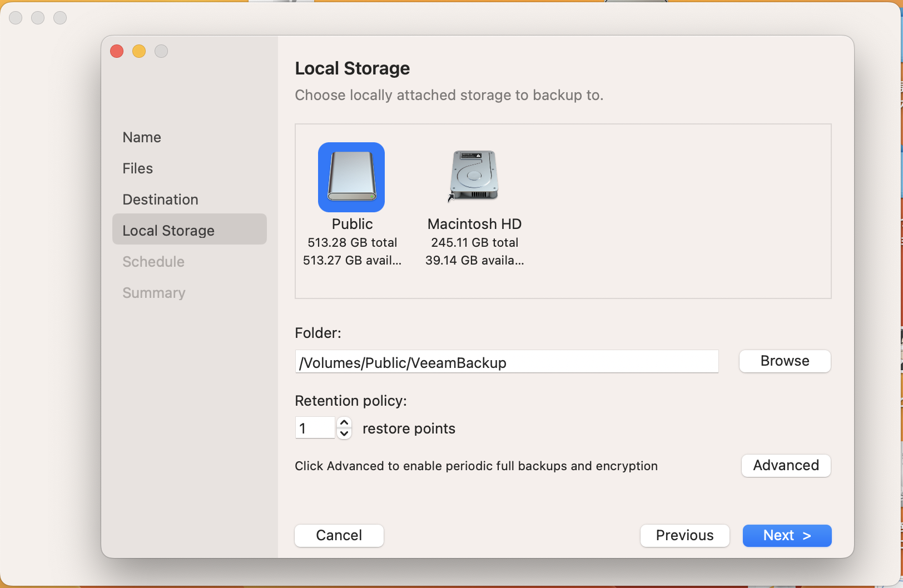Select the Public drive icon
903x588 pixels.
tap(351, 177)
